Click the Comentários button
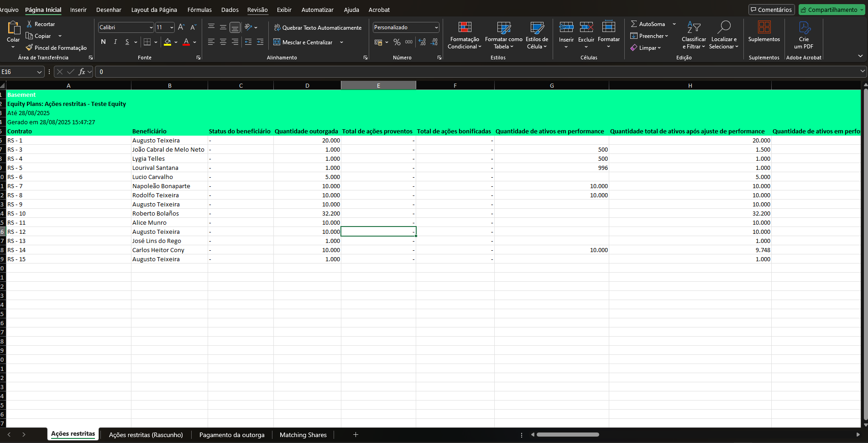868x443 pixels. [771, 10]
